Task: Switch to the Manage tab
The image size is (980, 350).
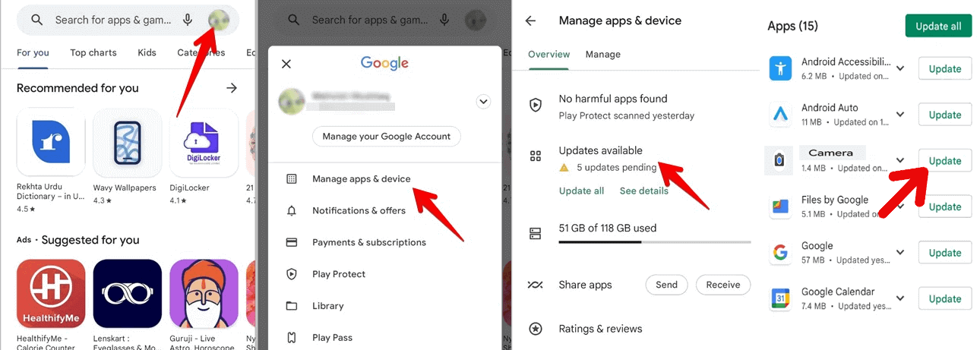Action: pos(602,54)
